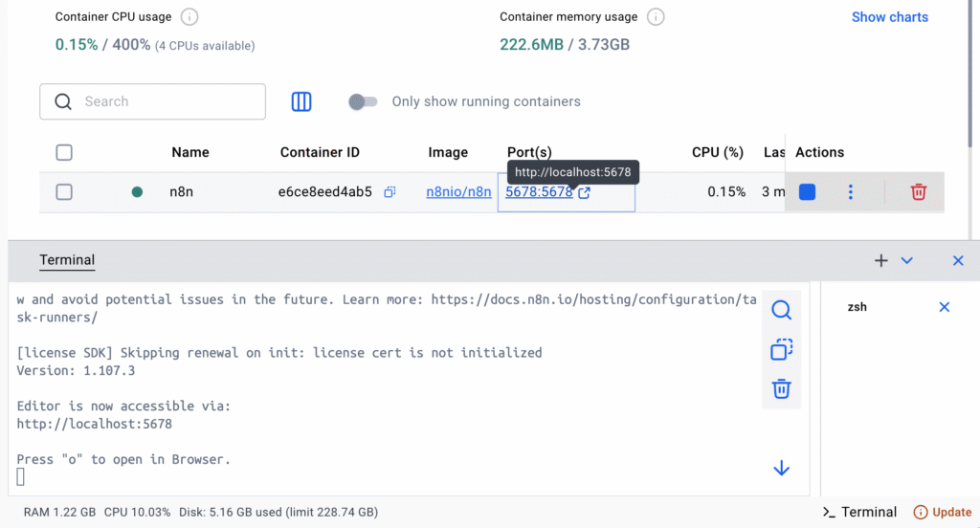The image size is (980, 528).
Task: Open the n8n container more-actions menu
Action: (x=850, y=192)
